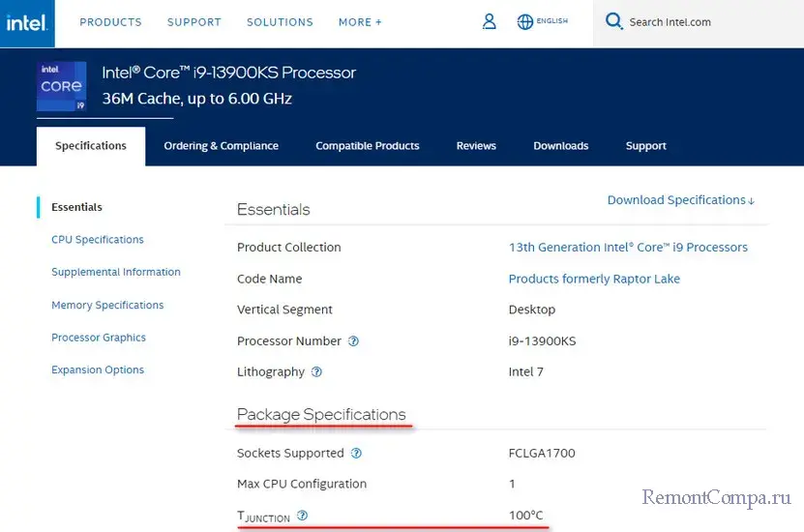Expand the MORE + menu
The image size is (804, 532).
coord(360,22)
